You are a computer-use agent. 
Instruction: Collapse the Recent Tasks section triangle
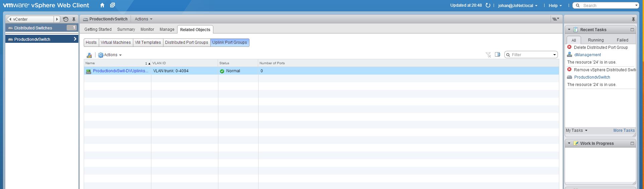[x=569, y=30]
